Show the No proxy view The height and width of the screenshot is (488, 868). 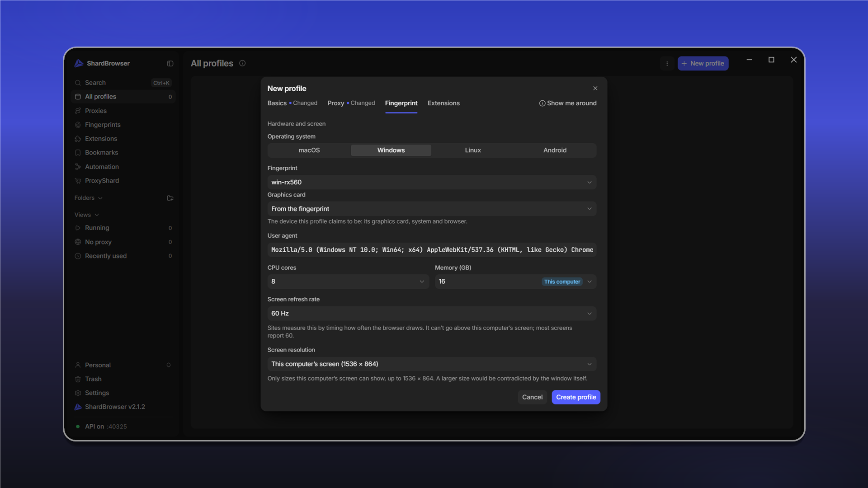point(123,242)
